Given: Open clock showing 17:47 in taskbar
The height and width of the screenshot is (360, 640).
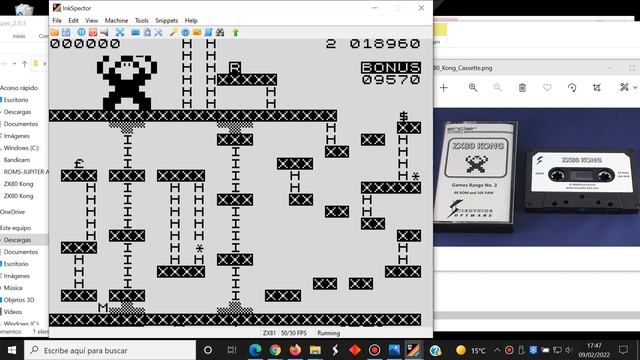Looking at the screenshot, I should pyautogui.click(x=594, y=350).
